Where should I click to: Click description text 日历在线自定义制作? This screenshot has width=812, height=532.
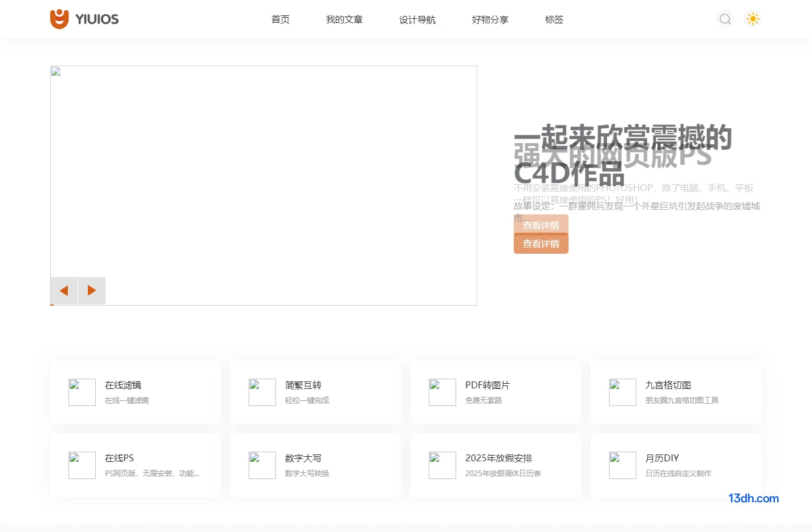(x=679, y=474)
